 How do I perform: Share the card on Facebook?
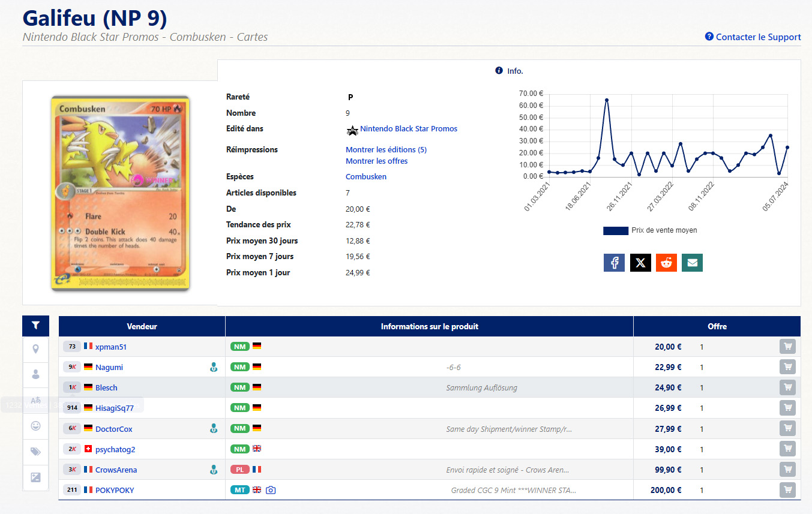[x=614, y=263]
